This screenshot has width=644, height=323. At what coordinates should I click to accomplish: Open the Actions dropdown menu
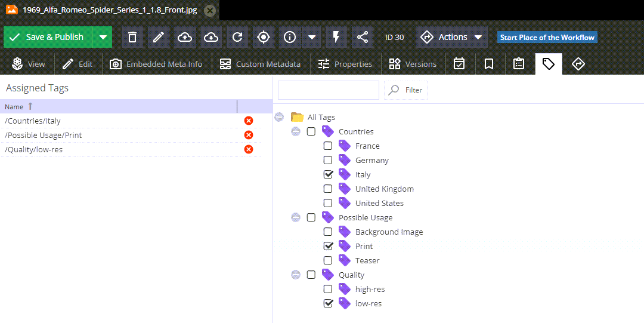click(452, 37)
